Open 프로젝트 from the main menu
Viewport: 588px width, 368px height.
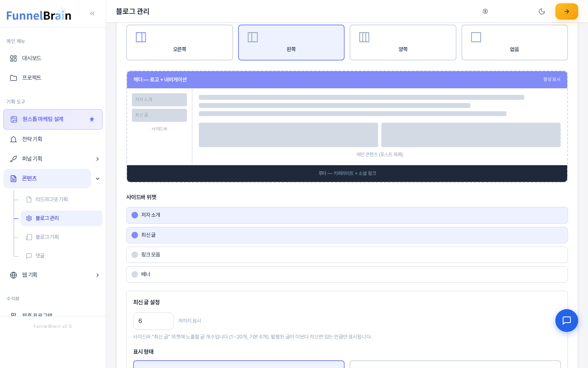(53, 78)
